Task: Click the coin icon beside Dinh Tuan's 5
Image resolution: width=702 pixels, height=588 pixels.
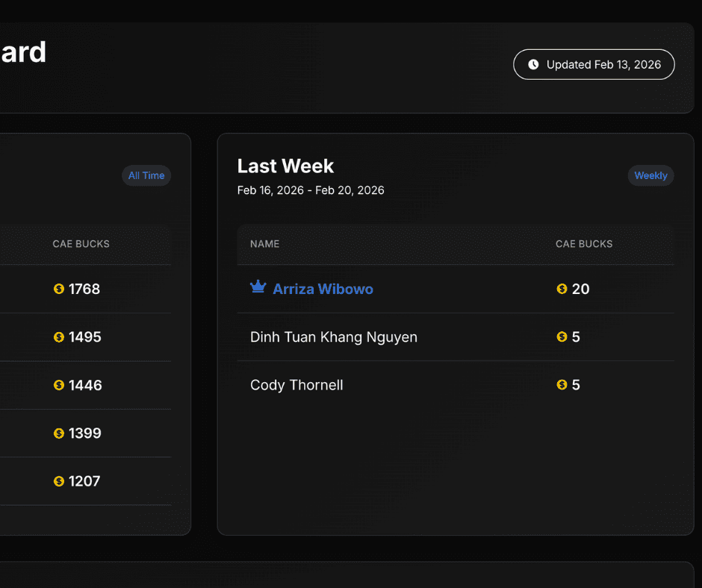Action: pos(561,337)
